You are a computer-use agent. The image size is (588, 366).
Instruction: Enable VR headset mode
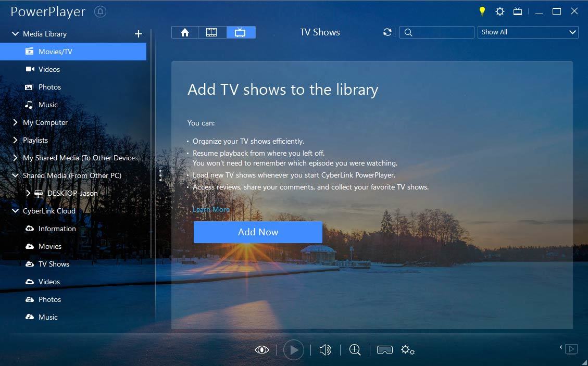(x=385, y=350)
